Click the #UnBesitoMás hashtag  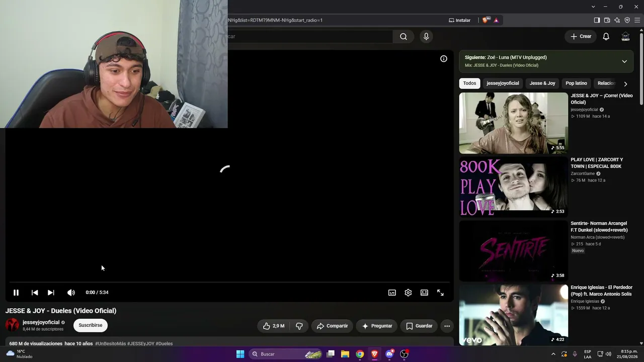pos(110,344)
